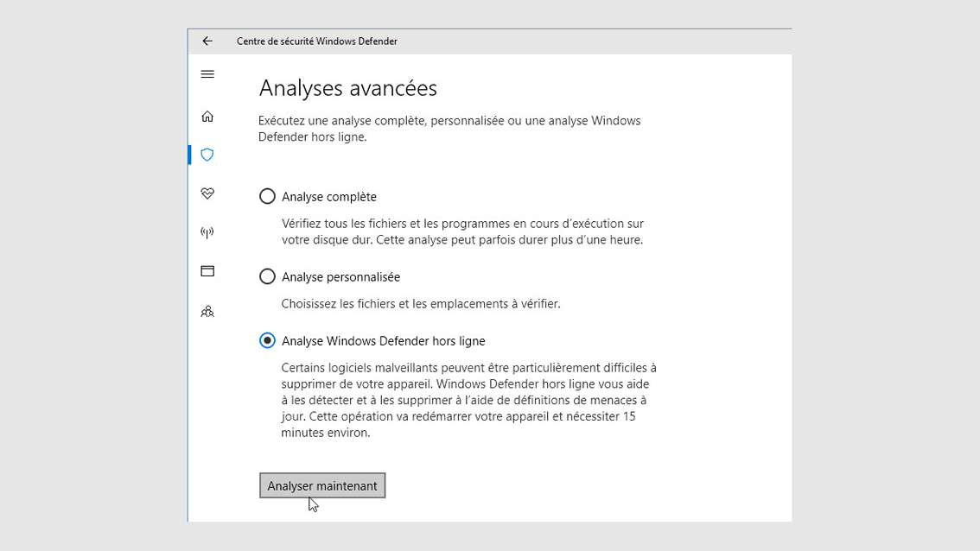
Task: Click the Centre de sécurité Windows Defender title
Action: click(317, 41)
